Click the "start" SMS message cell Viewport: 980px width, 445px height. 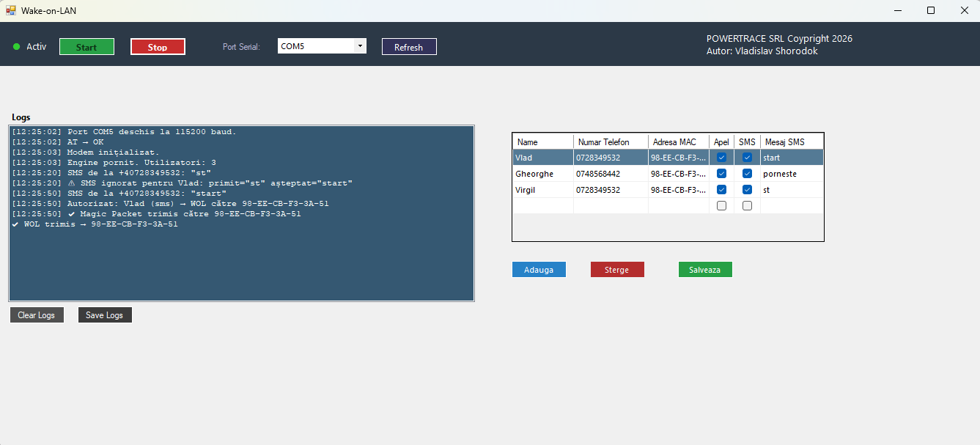point(792,158)
